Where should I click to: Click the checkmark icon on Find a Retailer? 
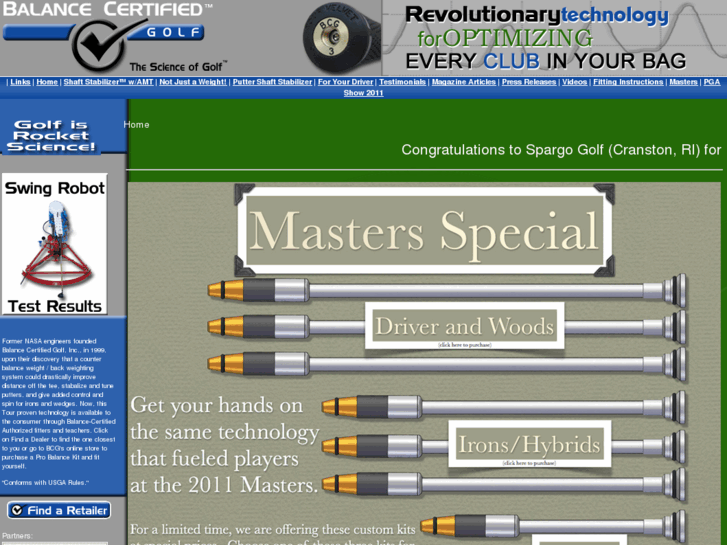pos(17,510)
